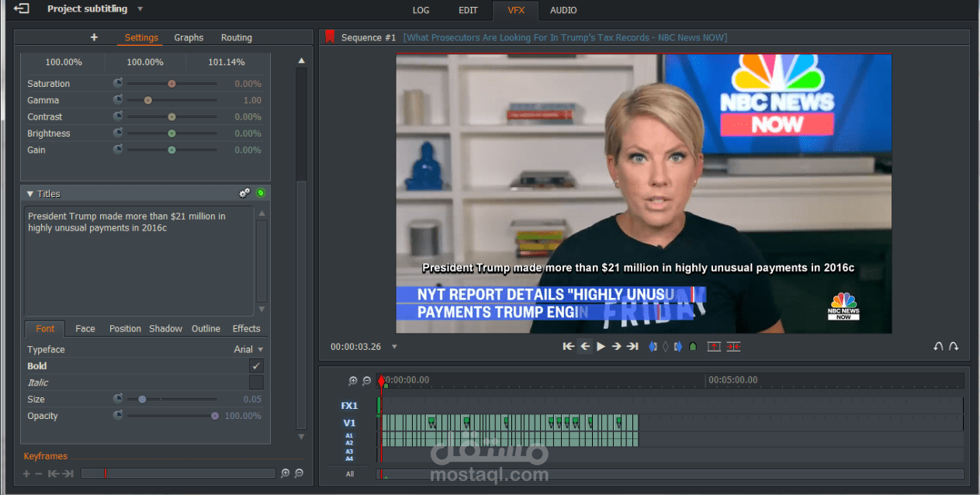Viewport: 980px width, 495px height.
Task: Go to the previous keyframe
Action: [54, 473]
